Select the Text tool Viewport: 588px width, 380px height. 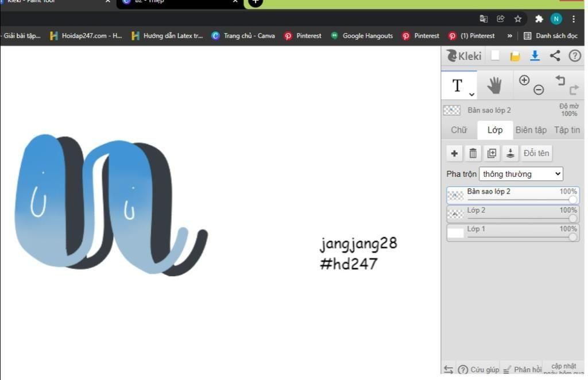[457, 86]
